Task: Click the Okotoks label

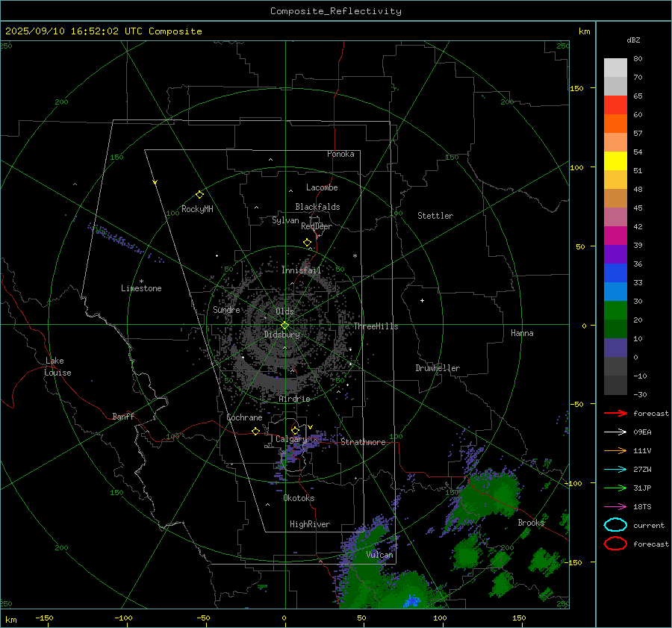Action: 299,498
